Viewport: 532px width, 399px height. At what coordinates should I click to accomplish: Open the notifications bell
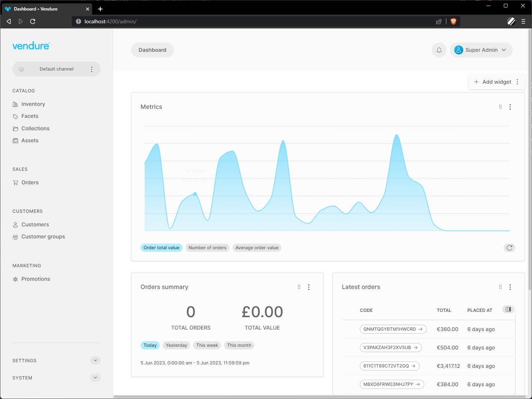[x=439, y=50]
